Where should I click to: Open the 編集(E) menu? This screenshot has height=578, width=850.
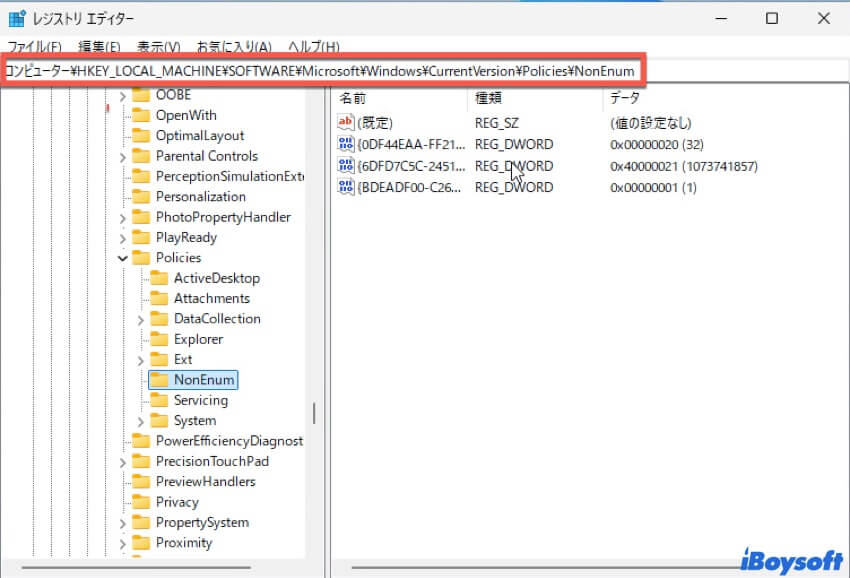pos(99,47)
